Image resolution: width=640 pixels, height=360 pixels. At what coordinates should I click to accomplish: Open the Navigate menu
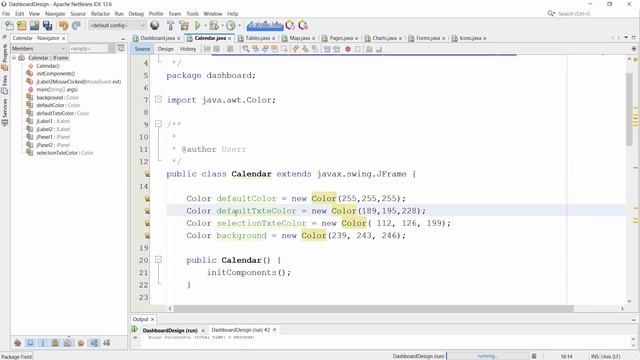[x=55, y=13]
